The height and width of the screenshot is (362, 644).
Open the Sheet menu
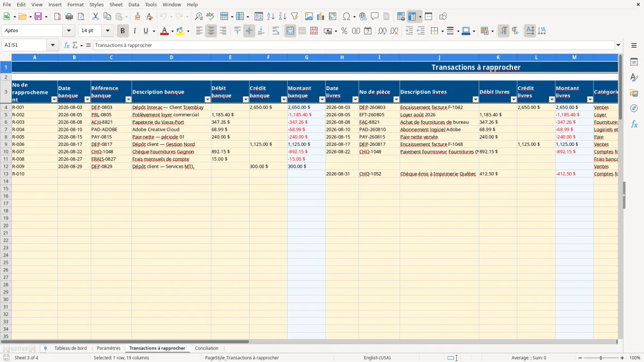point(116,4)
